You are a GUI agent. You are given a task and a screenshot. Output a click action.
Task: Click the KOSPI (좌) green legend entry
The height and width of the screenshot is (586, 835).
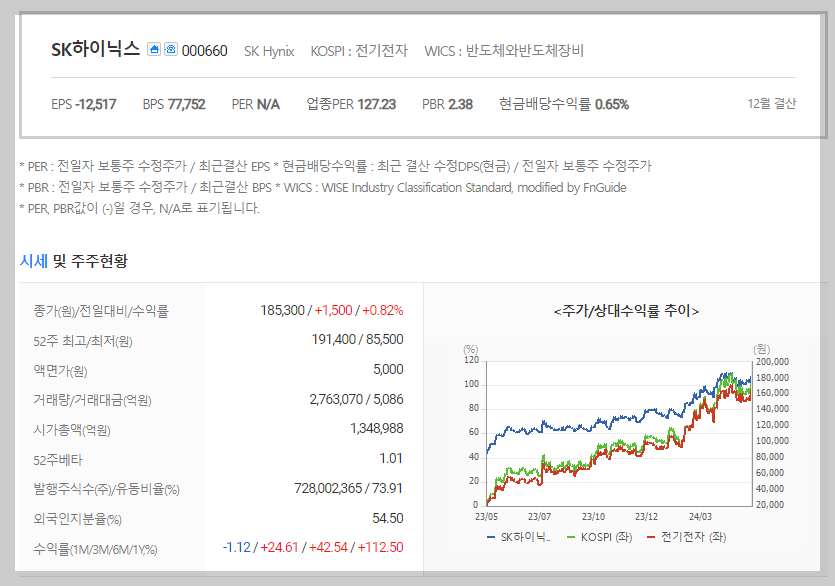(600, 537)
